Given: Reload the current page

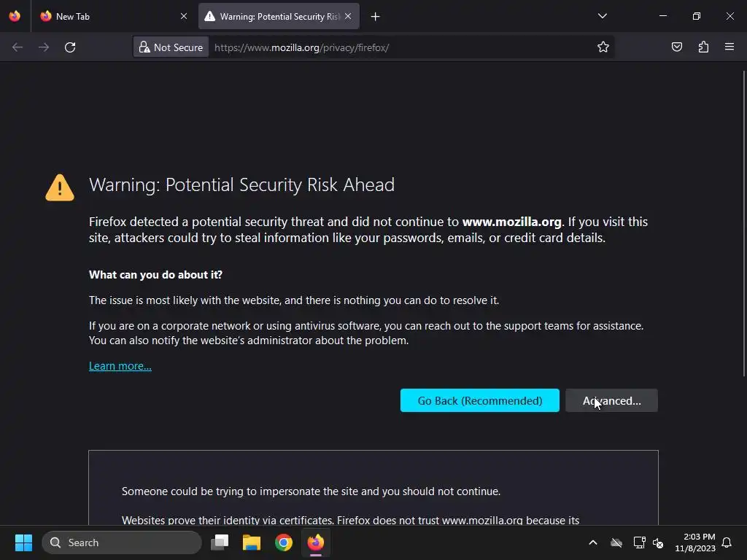Looking at the screenshot, I should (70, 47).
